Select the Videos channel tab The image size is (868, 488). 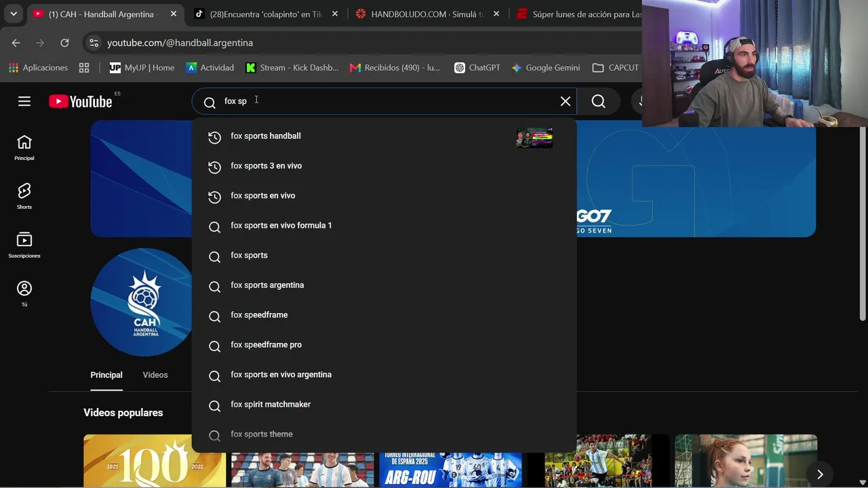coord(155,375)
